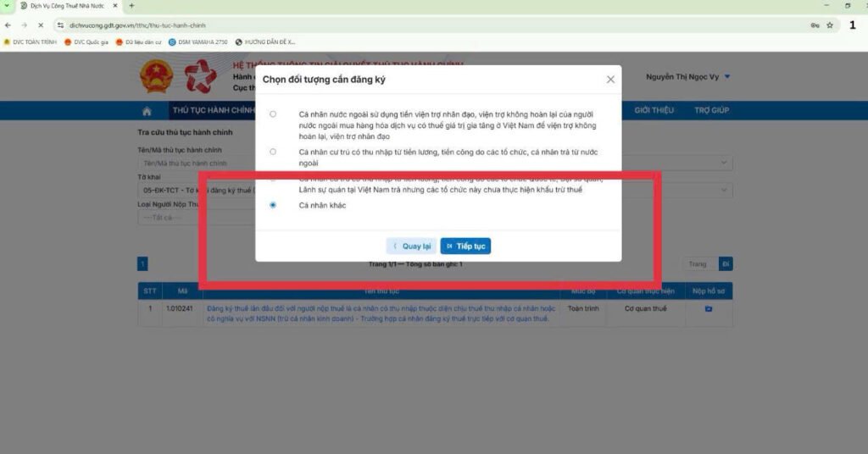Click the Nộp hồ sơ folder icon
The height and width of the screenshot is (454, 868).
(x=708, y=309)
